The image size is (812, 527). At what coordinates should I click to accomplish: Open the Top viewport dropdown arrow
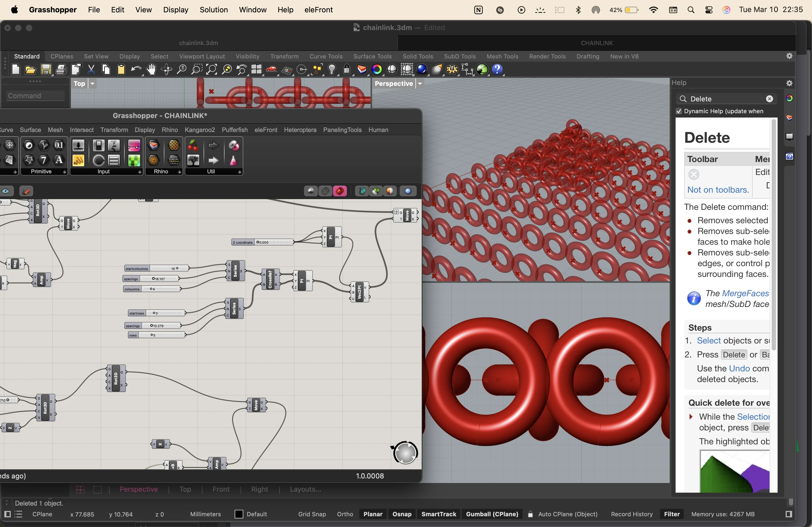coord(92,83)
